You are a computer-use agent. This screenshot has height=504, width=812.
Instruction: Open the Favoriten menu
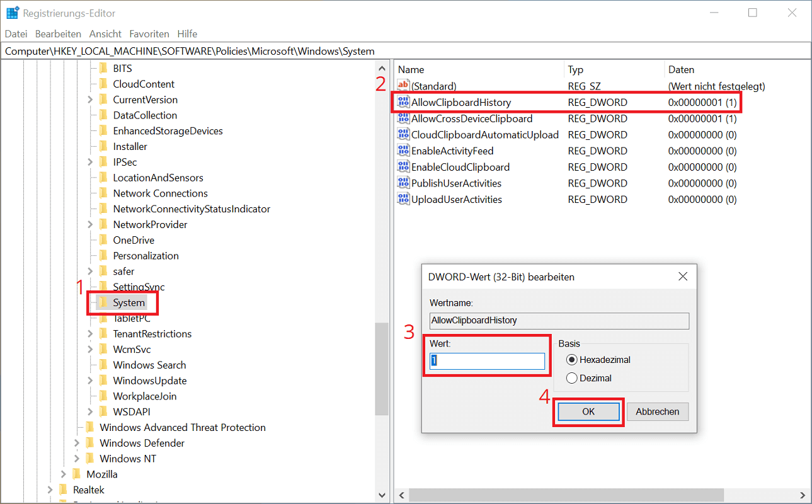(149, 34)
